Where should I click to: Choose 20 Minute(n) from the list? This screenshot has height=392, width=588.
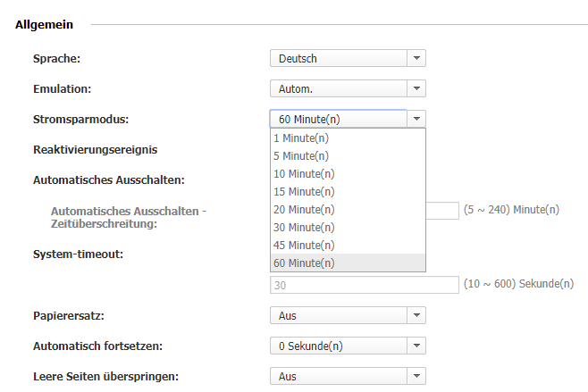(x=348, y=210)
